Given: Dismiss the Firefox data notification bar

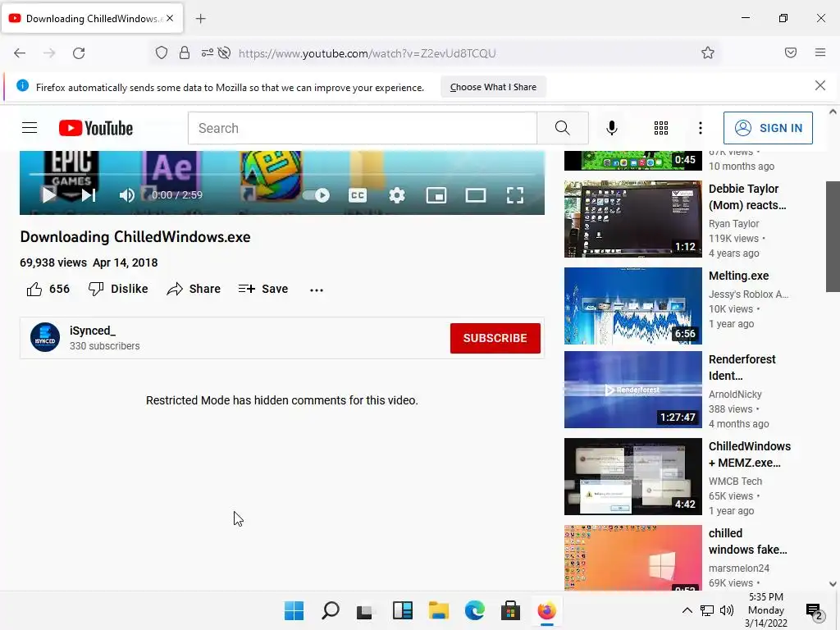Looking at the screenshot, I should pyautogui.click(x=819, y=85).
